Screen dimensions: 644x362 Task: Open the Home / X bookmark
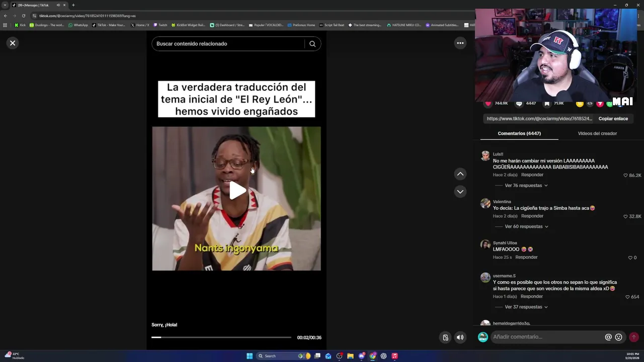tap(140, 25)
